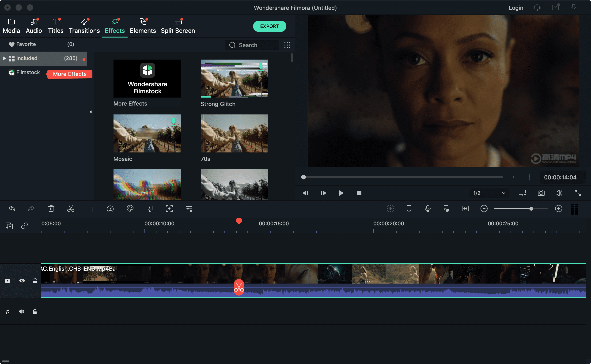Record voiceover with microphone icon
The height and width of the screenshot is (364, 591).
(428, 209)
